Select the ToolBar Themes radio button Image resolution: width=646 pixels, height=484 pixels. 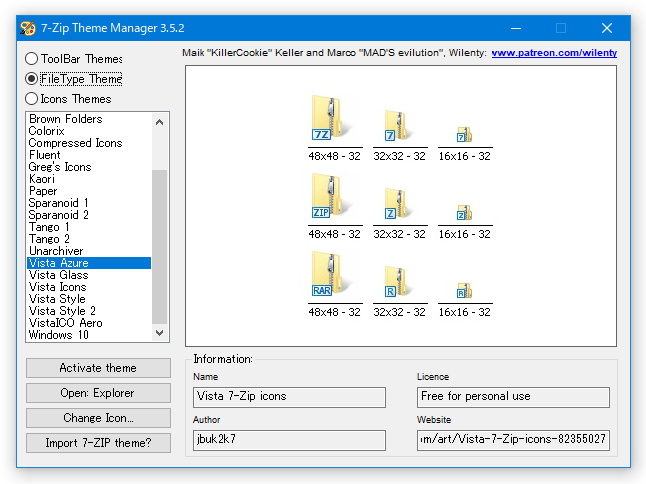31,58
